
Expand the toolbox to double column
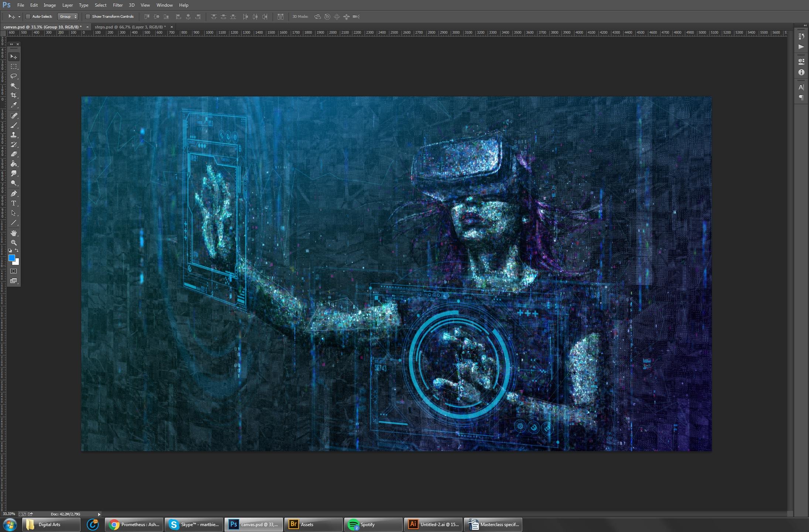[11, 44]
